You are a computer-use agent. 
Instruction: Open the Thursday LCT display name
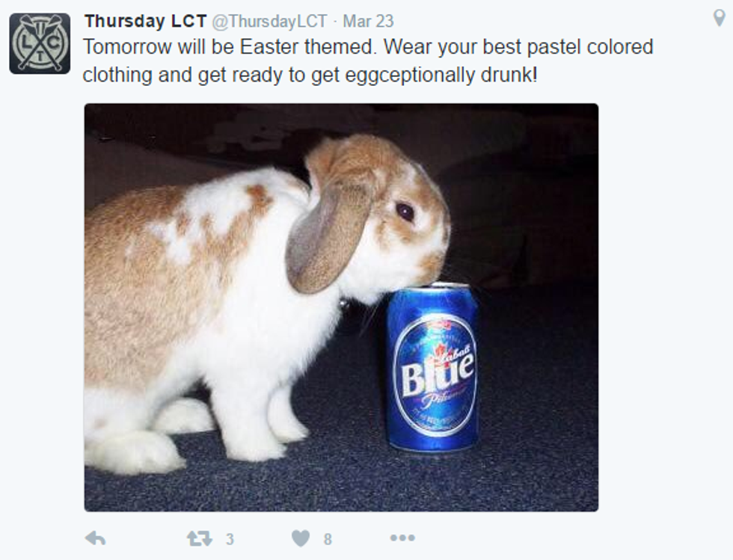[x=145, y=21]
